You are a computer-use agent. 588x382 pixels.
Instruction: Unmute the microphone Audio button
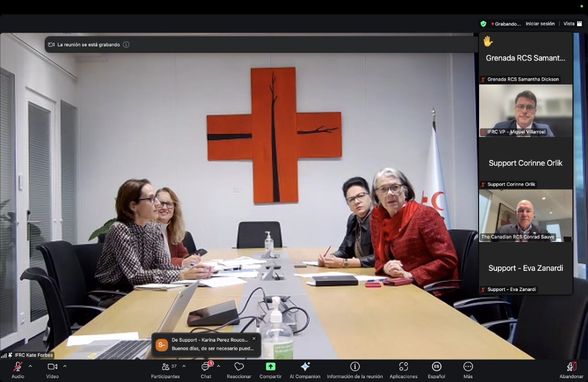point(17,369)
